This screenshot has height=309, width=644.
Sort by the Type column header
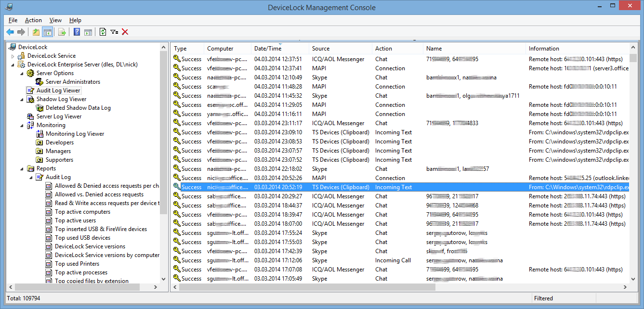tap(188, 49)
